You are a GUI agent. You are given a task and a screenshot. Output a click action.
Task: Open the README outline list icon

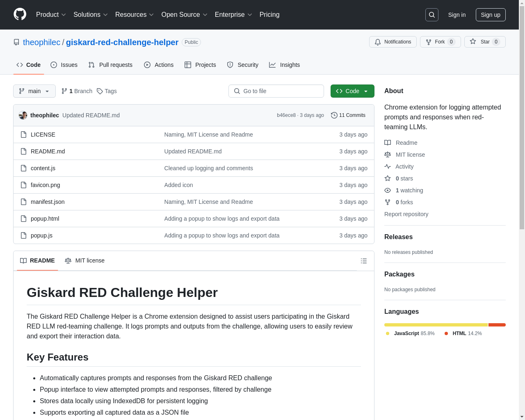pos(364,261)
